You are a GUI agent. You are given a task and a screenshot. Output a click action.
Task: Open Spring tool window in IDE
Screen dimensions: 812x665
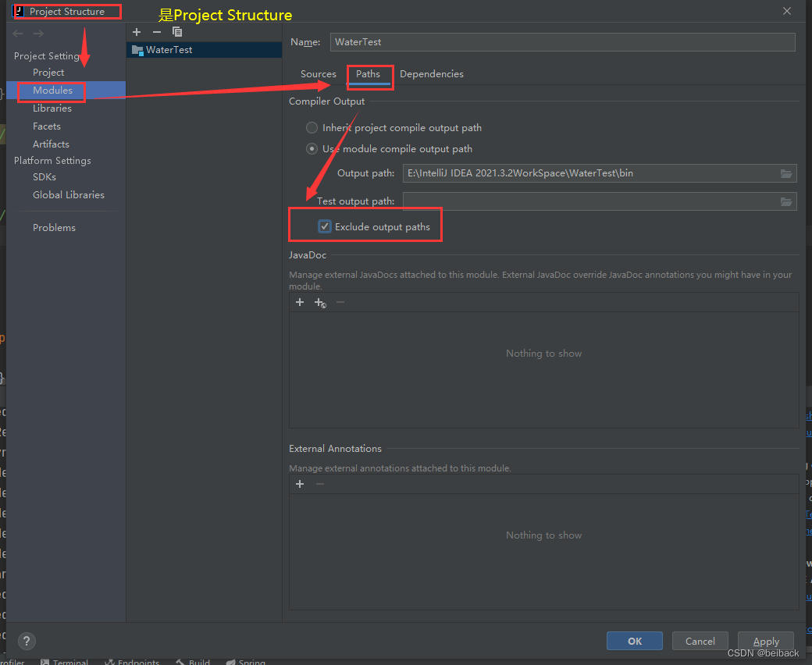tap(246, 661)
